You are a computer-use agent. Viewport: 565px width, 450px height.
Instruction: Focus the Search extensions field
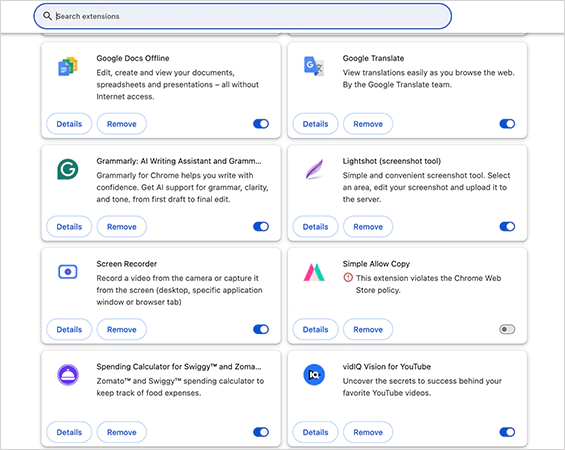click(x=243, y=16)
